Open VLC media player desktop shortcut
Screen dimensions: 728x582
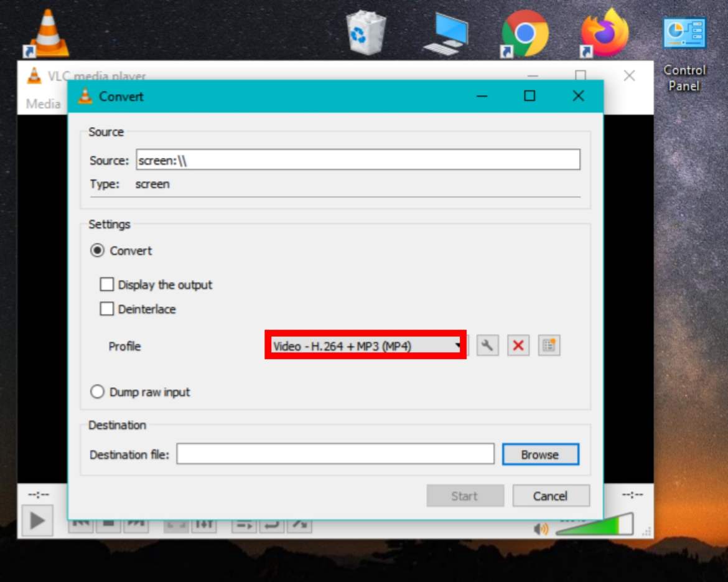[x=47, y=34]
